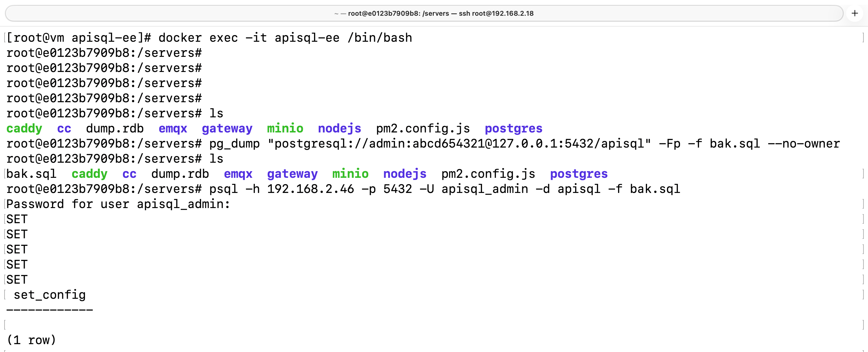
Task: Click the caddy directory in first listing
Action: coord(24,129)
